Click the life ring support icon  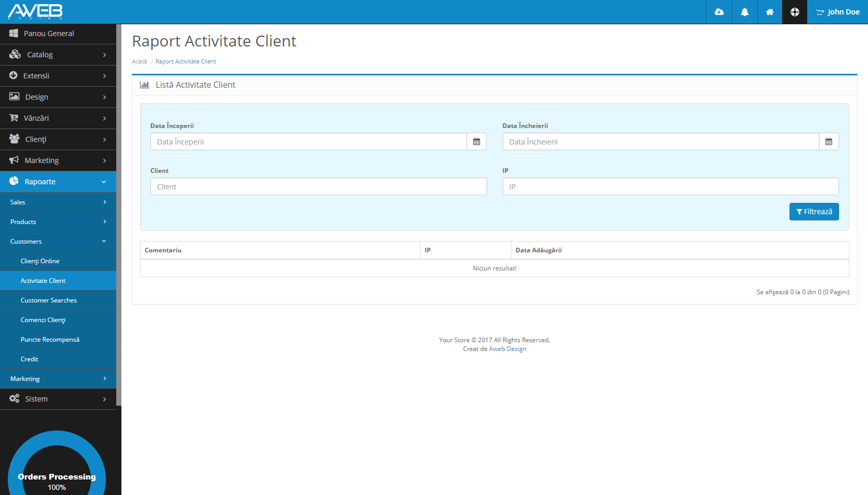[795, 12]
